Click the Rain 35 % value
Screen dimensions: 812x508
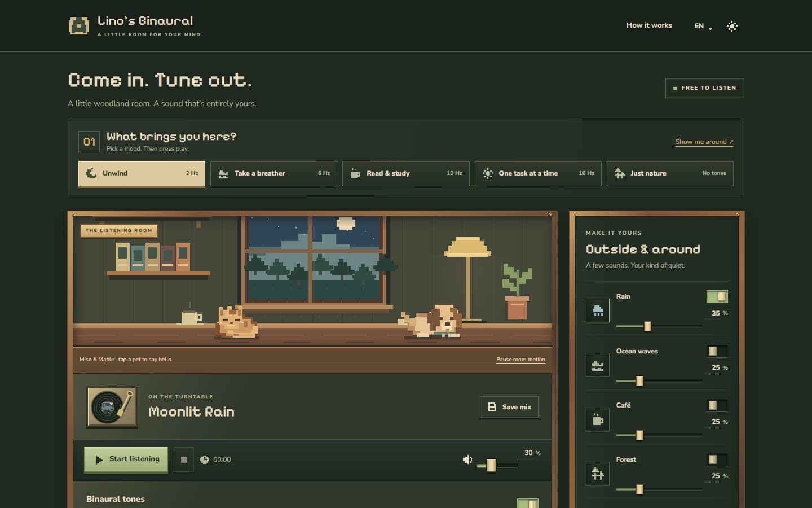coord(720,313)
